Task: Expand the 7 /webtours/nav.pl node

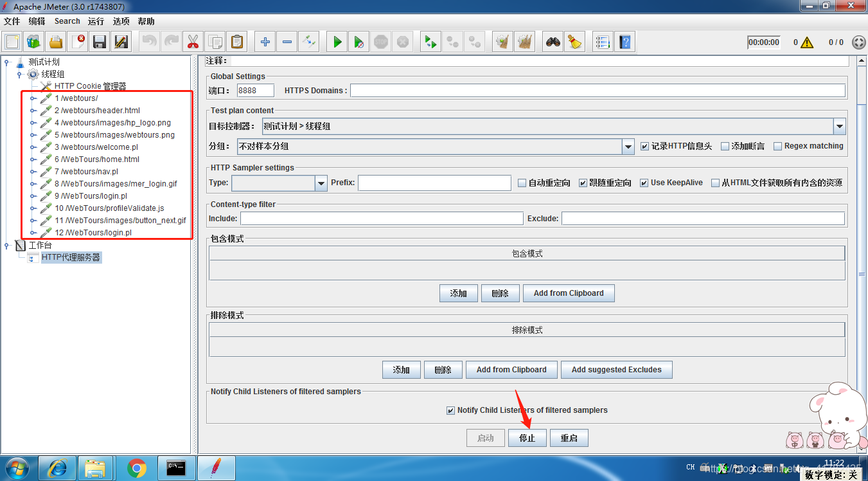Action: pos(33,172)
